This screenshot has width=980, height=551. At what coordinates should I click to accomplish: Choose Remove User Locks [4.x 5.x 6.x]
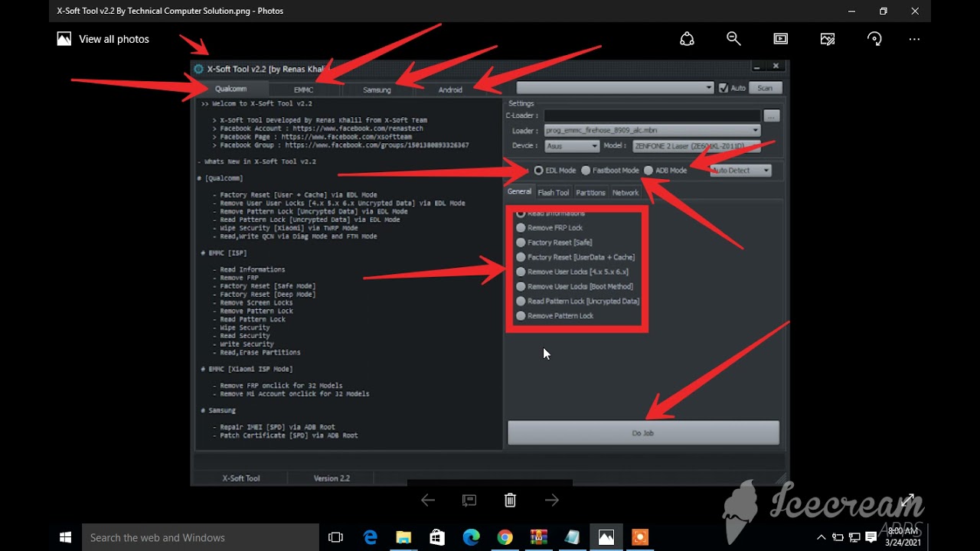[x=521, y=272]
